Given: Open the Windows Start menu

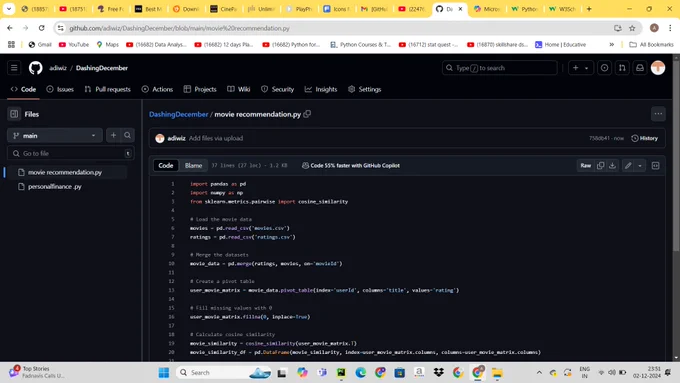Looking at the screenshot, I should pyautogui.click(x=164, y=373).
